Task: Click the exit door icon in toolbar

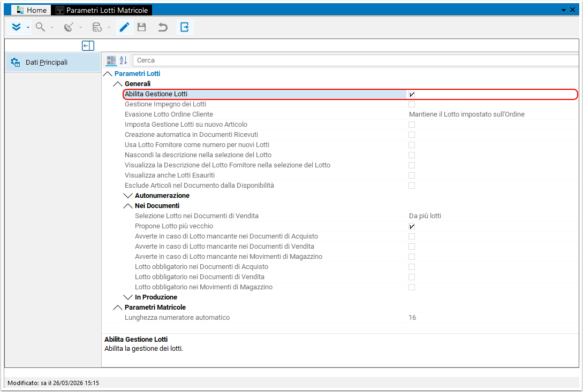Action: tap(185, 27)
